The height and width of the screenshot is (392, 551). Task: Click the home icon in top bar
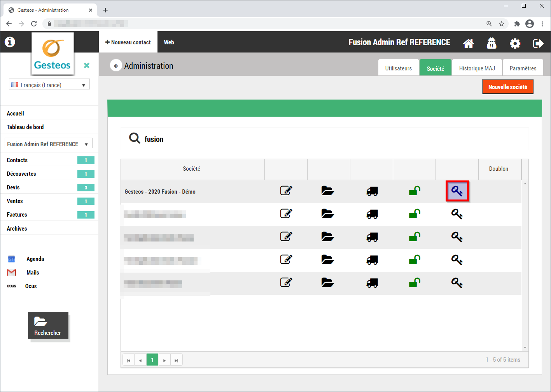469,43
